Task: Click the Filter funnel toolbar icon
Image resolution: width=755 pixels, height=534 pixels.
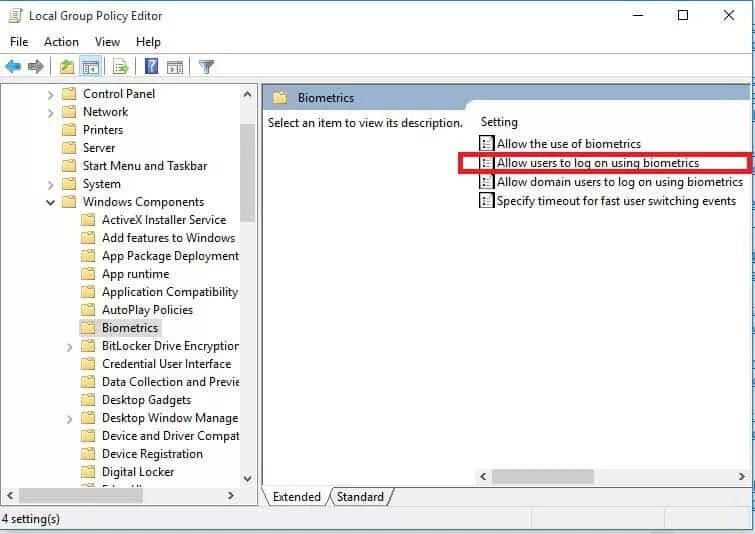Action: pyautogui.click(x=206, y=66)
